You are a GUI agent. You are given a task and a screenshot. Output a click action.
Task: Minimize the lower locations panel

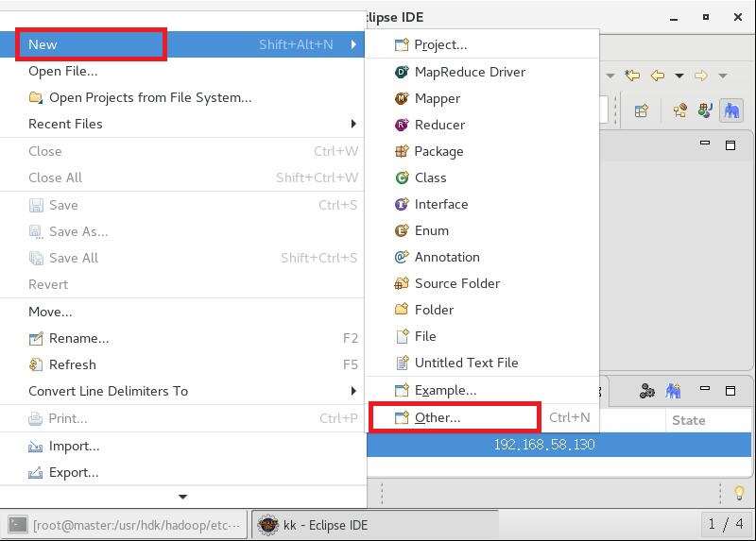[x=705, y=388]
